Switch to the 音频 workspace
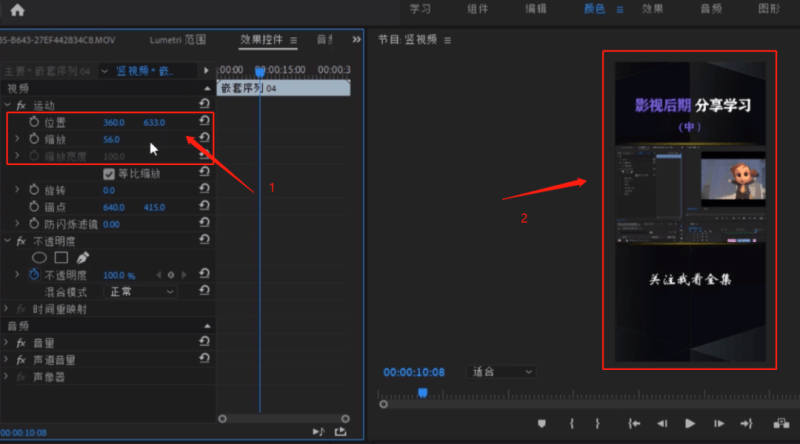The width and height of the screenshot is (800, 444). click(711, 9)
